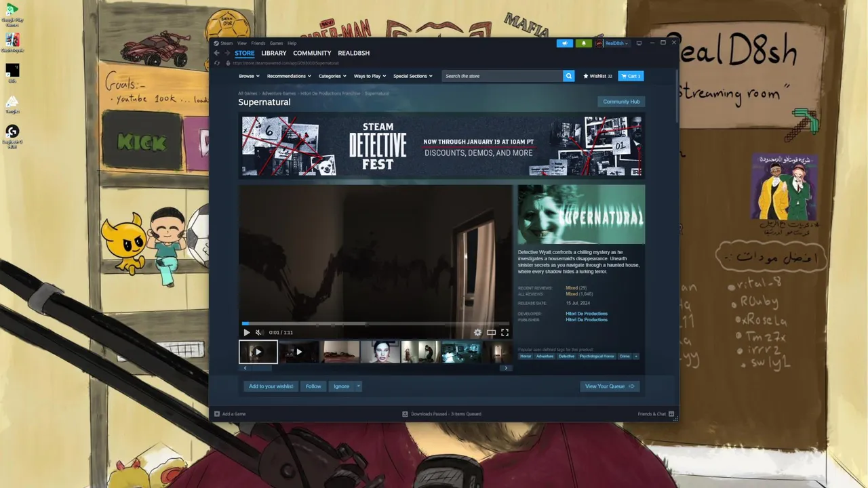
Task: Expand more tags arrow after Crime
Action: click(x=636, y=356)
